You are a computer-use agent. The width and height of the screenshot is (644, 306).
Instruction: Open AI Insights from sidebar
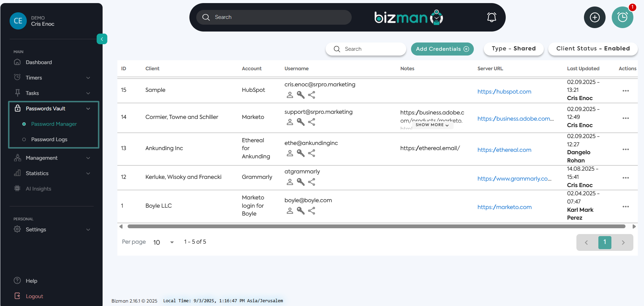point(38,189)
